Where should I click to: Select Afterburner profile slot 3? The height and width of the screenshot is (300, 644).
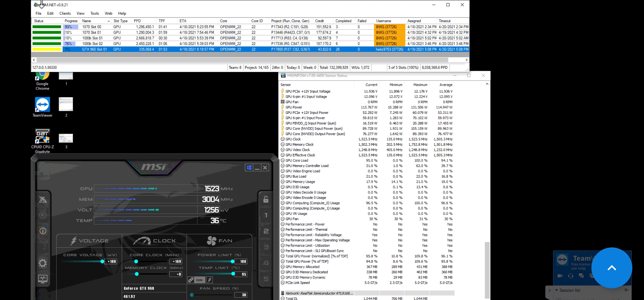266,247
